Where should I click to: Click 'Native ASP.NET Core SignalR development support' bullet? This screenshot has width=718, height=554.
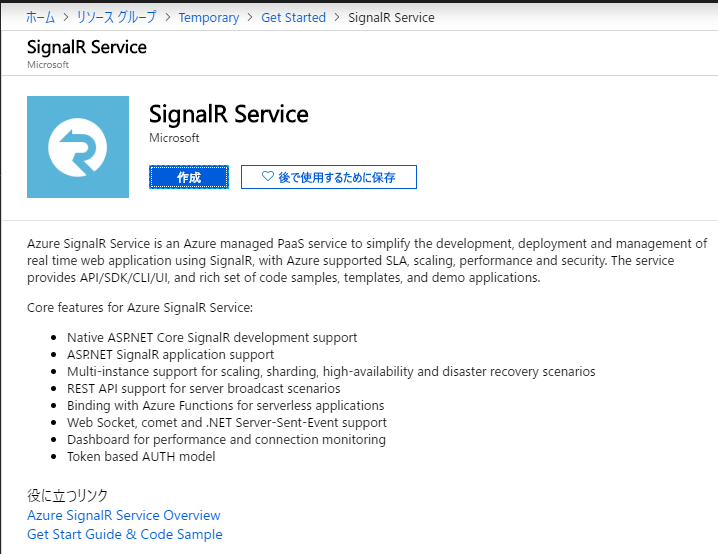(212, 337)
